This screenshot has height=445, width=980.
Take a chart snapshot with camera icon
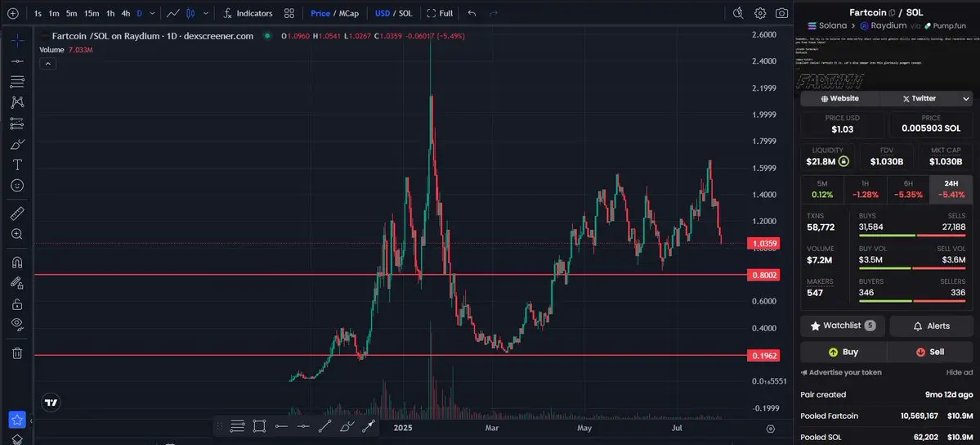click(781, 13)
